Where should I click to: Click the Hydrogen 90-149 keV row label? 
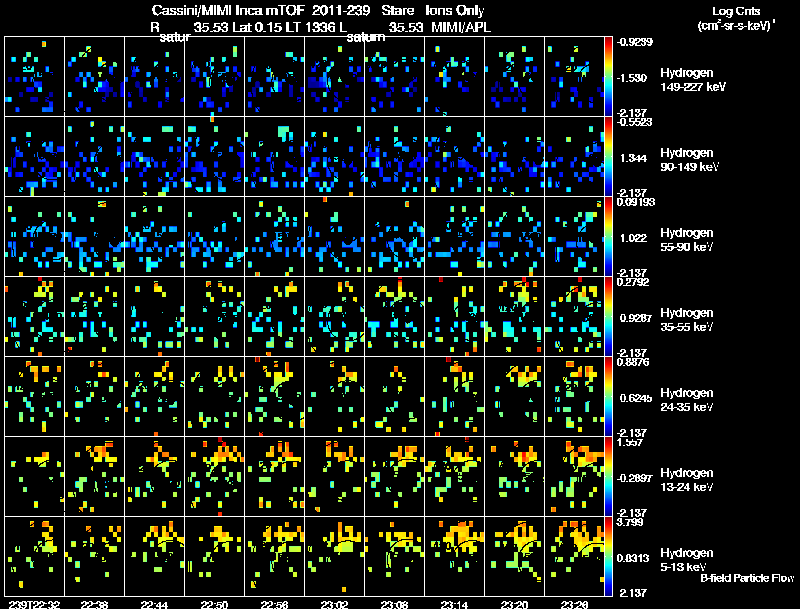(x=689, y=160)
